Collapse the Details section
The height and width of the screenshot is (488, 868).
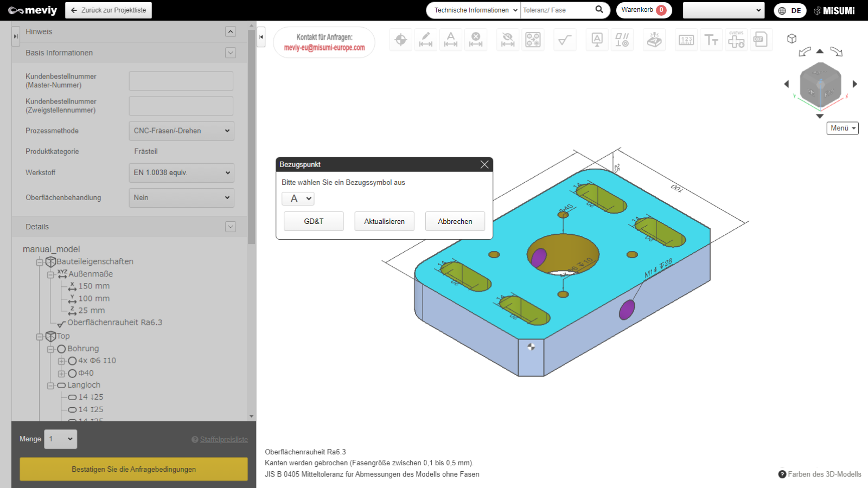(x=231, y=227)
